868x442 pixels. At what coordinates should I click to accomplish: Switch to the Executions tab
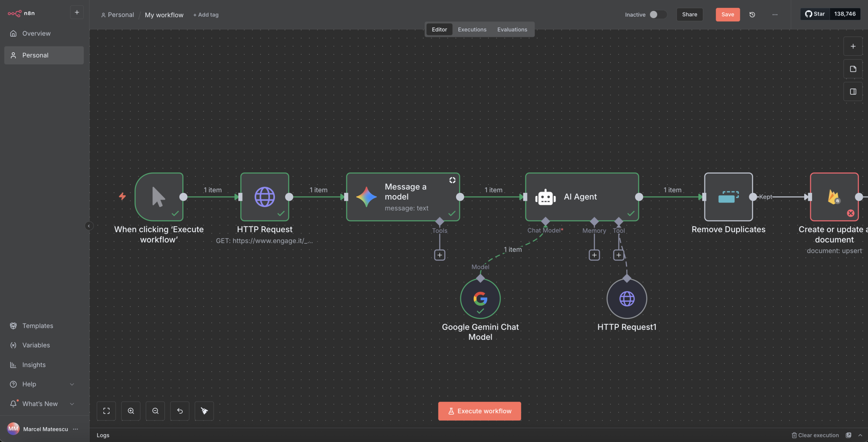tap(472, 29)
